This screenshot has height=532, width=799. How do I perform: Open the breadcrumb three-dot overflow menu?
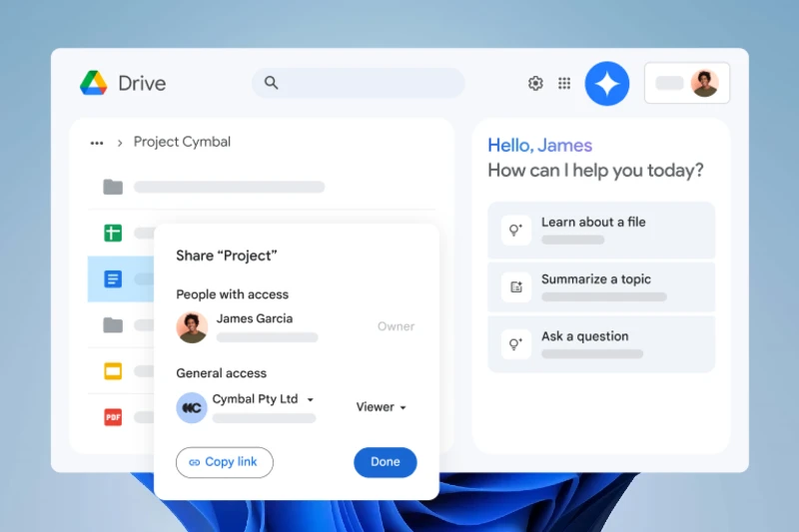click(97, 143)
